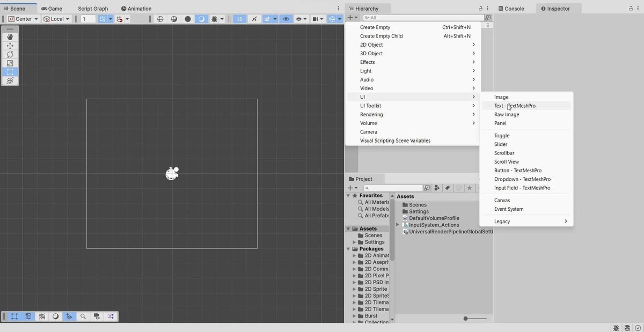Click the camera gizmo in Scene view
Image resolution: width=644 pixels, height=332 pixels.
[x=172, y=173]
